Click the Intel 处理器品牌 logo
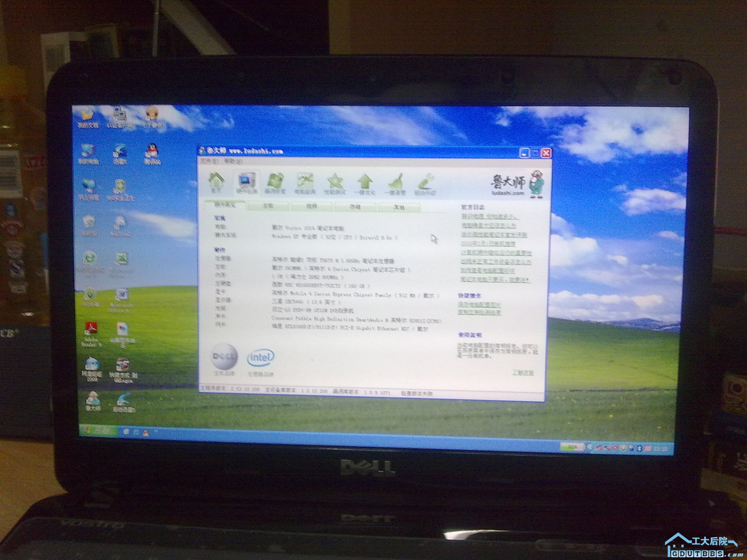The width and height of the screenshot is (747, 560). coord(261,362)
